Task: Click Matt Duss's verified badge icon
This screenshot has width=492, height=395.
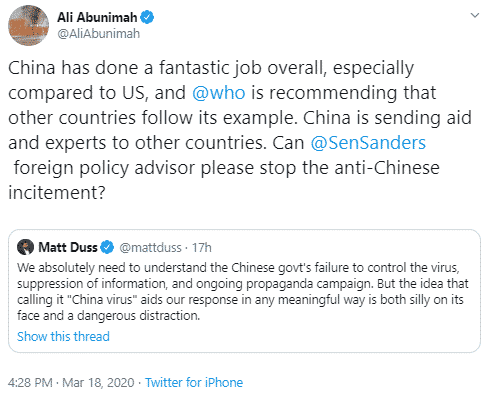Action: (107, 247)
